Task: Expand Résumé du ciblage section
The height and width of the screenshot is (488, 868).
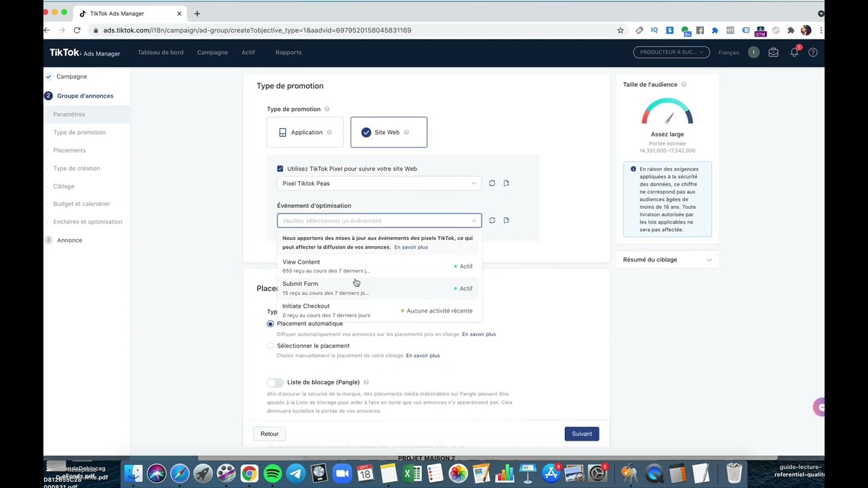Action: [667, 260]
